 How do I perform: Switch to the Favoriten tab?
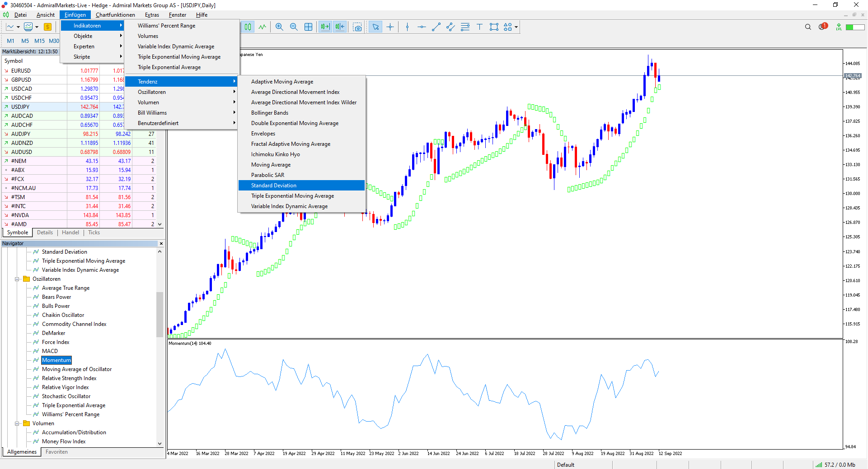coord(56,452)
